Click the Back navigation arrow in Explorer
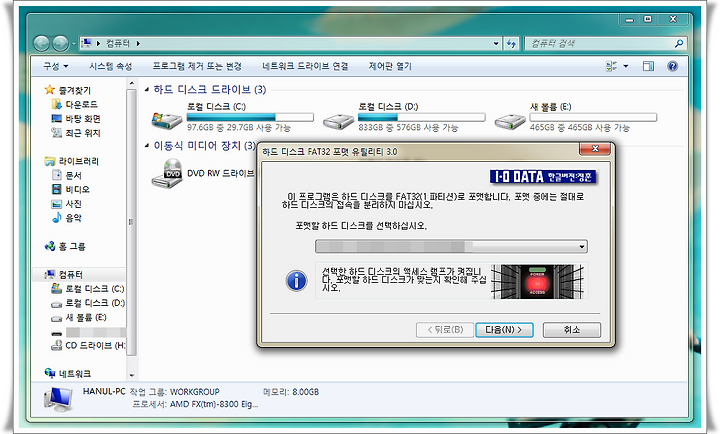 point(42,44)
